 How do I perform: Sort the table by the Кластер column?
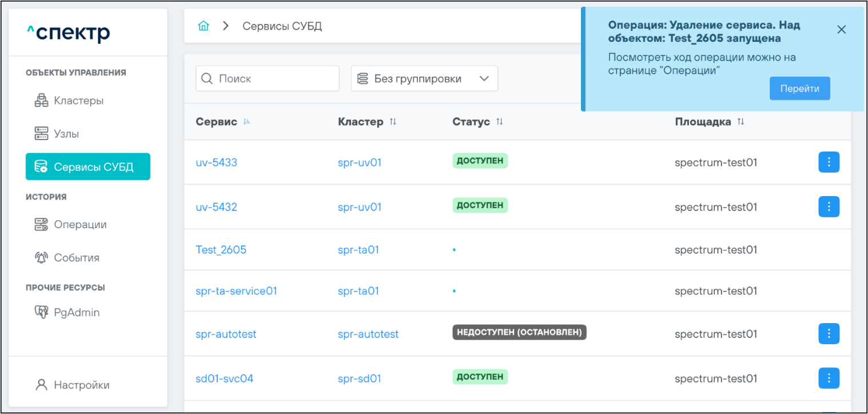(393, 122)
